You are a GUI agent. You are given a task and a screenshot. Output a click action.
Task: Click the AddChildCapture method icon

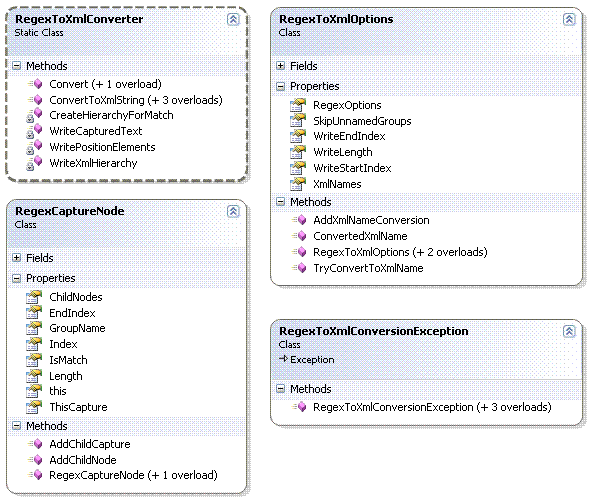tap(36, 444)
